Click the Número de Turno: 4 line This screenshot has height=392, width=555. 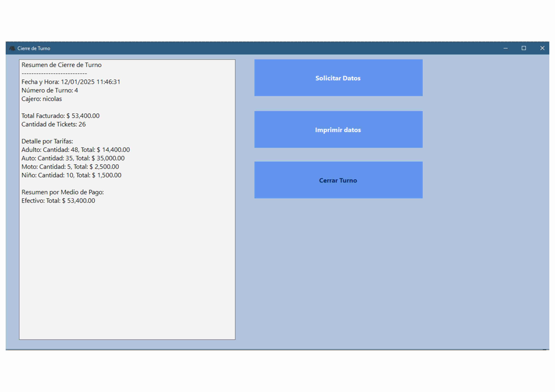50,90
